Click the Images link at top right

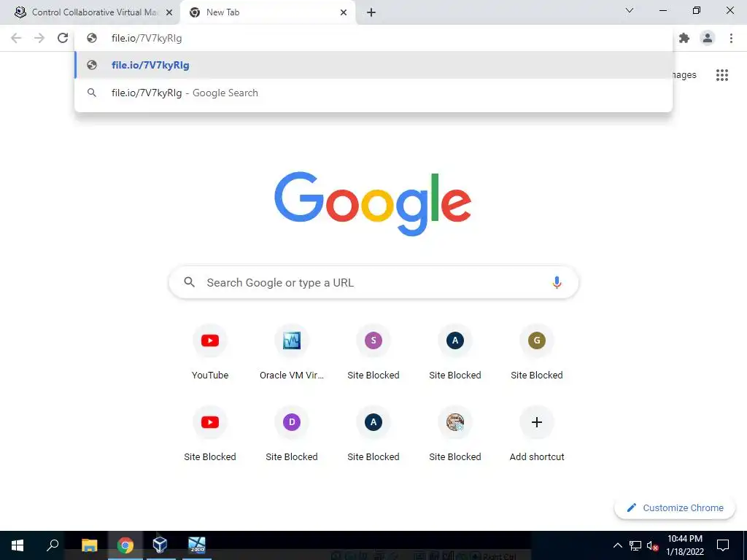tap(684, 75)
